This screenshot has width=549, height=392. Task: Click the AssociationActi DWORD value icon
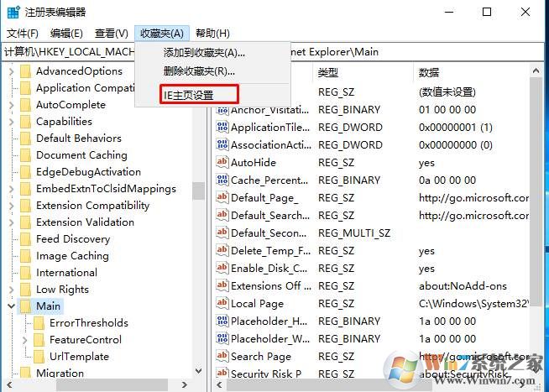tap(222, 144)
